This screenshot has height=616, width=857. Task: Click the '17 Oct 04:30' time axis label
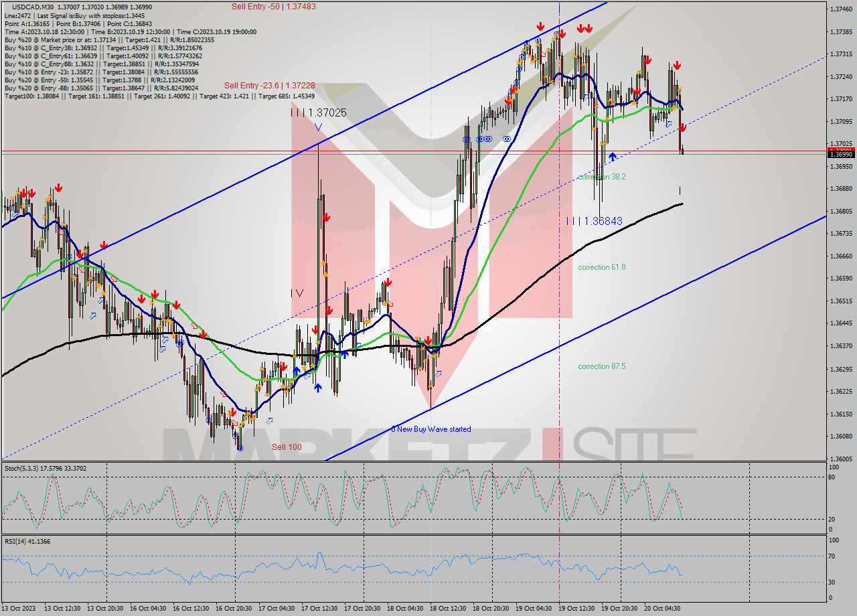(277, 609)
